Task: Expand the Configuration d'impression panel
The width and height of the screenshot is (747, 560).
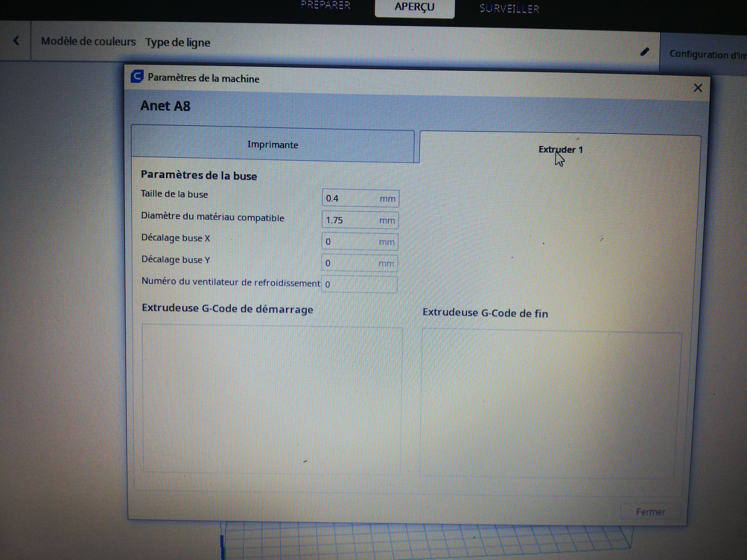Action: pos(707,55)
